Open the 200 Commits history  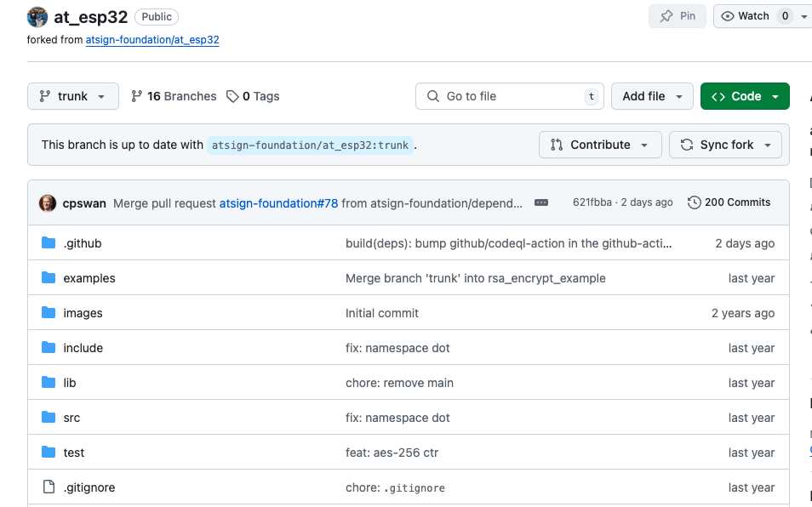[x=729, y=202]
